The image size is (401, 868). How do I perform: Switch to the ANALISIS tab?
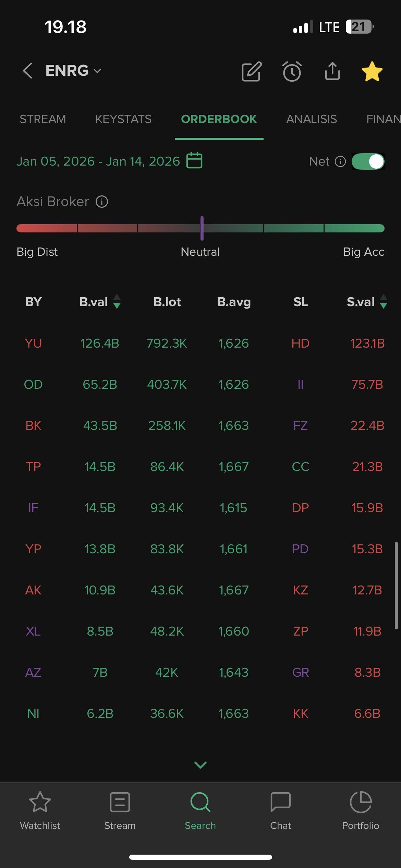point(312,119)
